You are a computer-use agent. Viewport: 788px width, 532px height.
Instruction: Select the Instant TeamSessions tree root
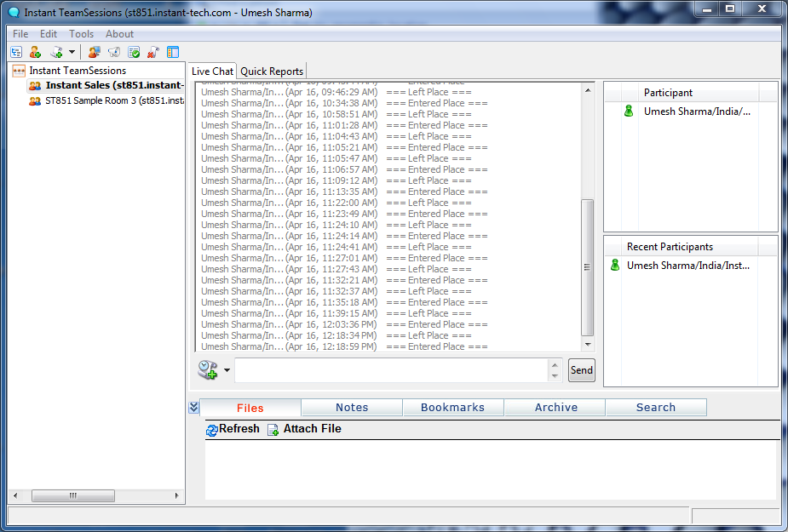[x=78, y=71]
